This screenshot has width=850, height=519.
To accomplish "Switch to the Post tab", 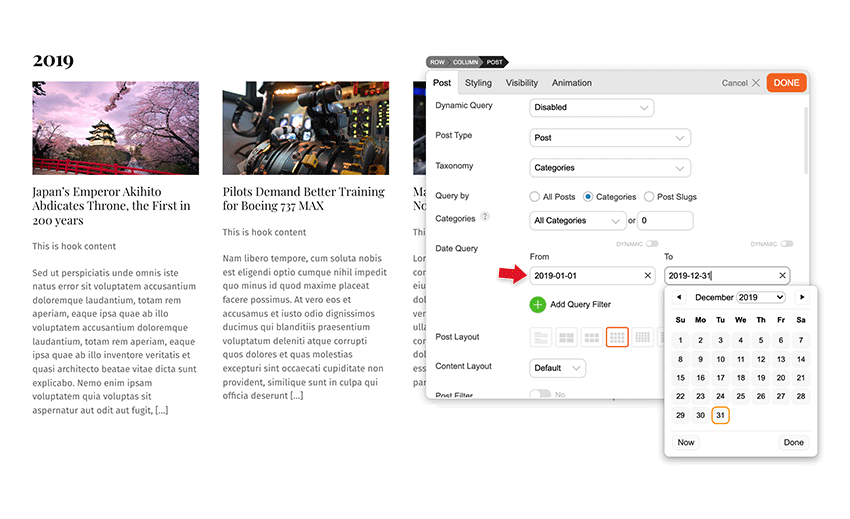I will (x=442, y=83).
